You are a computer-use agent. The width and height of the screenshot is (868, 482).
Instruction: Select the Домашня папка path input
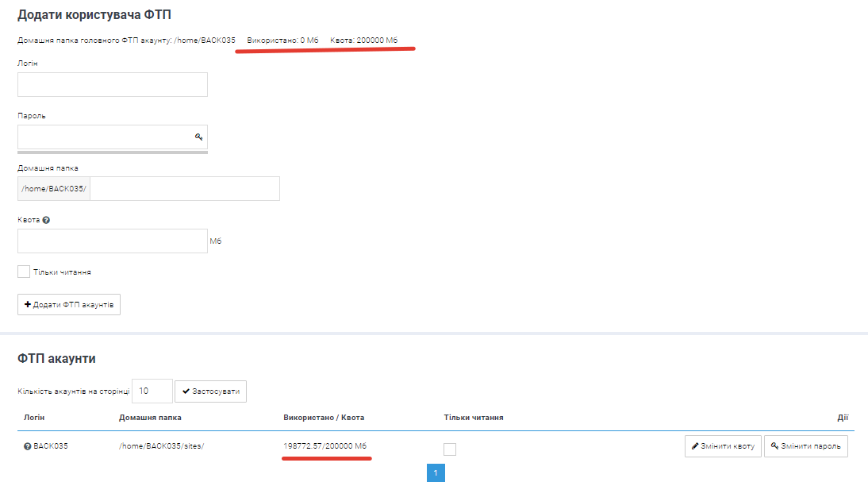click(184, 189)
